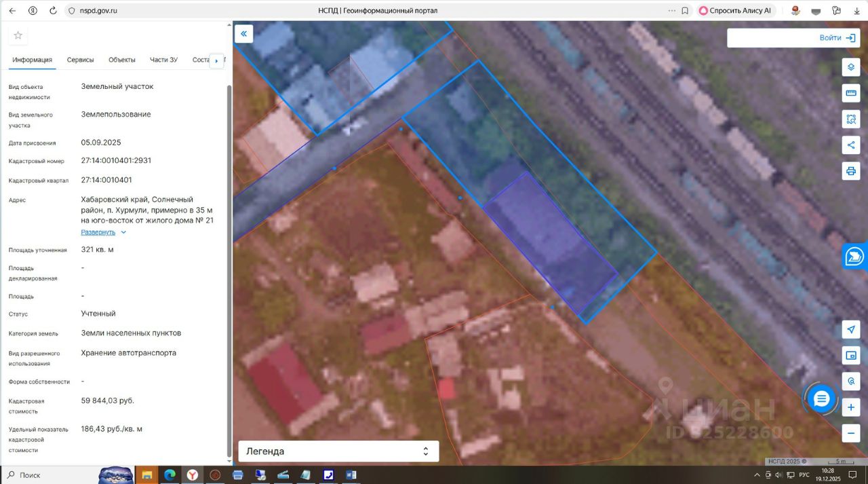Open Microsoft Edge from taskbar
This screenshot has height=484, width=868.
point(170,475)
